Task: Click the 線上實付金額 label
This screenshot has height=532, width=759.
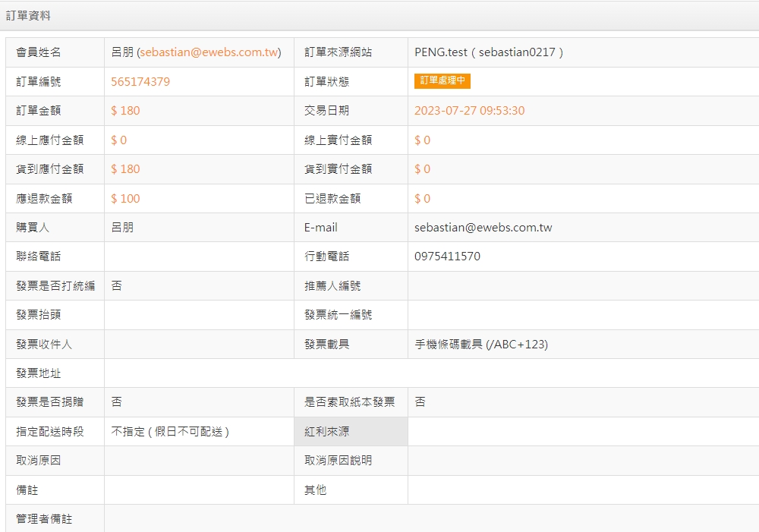Action: (x=339, y=140)
